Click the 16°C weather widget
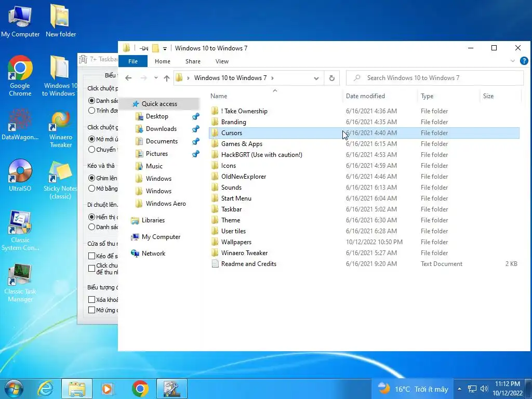532x399 pixels. tap(413, 389)
